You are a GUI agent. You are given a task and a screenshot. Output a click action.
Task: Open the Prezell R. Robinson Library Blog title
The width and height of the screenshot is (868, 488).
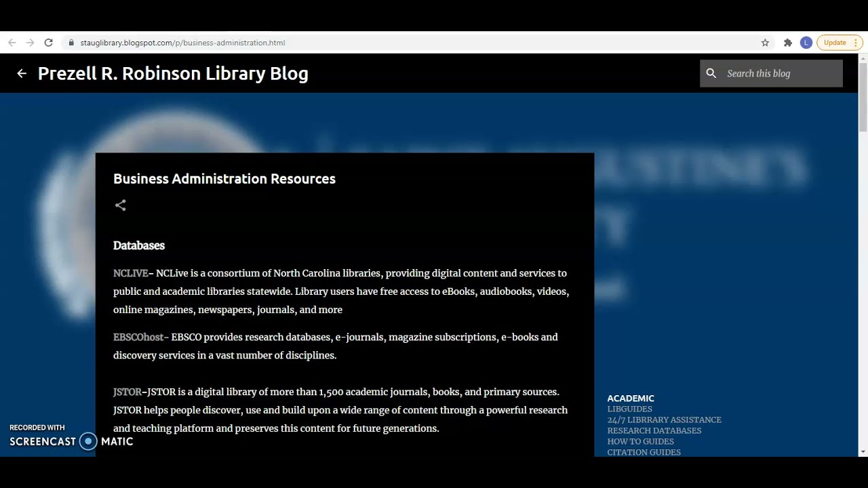[x=173, y=73]
